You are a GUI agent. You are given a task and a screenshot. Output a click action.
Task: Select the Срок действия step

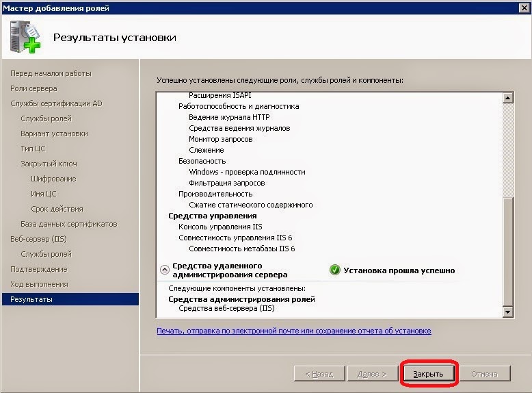(57, 209)
